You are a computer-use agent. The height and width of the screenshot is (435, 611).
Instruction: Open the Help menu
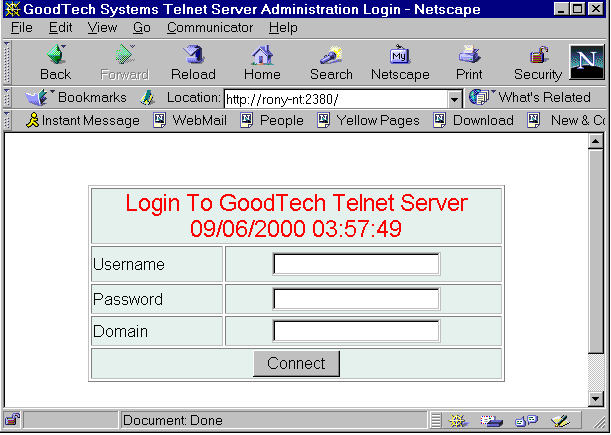pos(283,28)
